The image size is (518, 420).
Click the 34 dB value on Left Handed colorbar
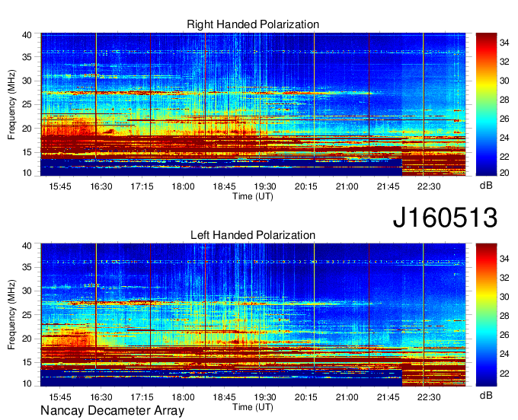(504, 259)
